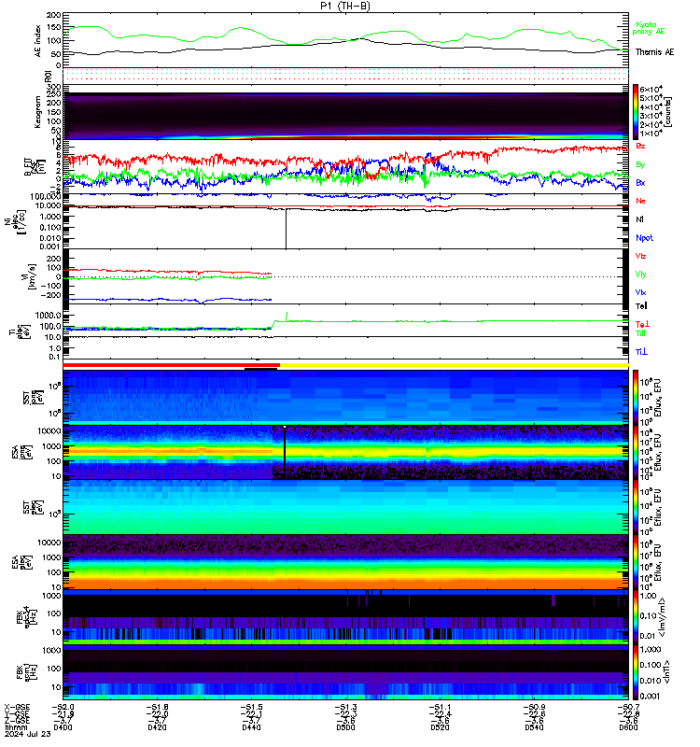The image size is (700, 747).
Task: Select the blue Bx legend label
Action: tap(640, 182)
